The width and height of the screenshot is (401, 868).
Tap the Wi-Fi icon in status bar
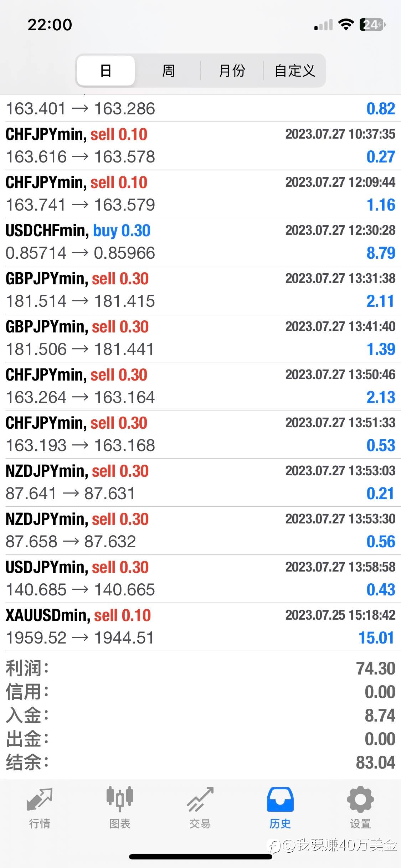point(345,25)
